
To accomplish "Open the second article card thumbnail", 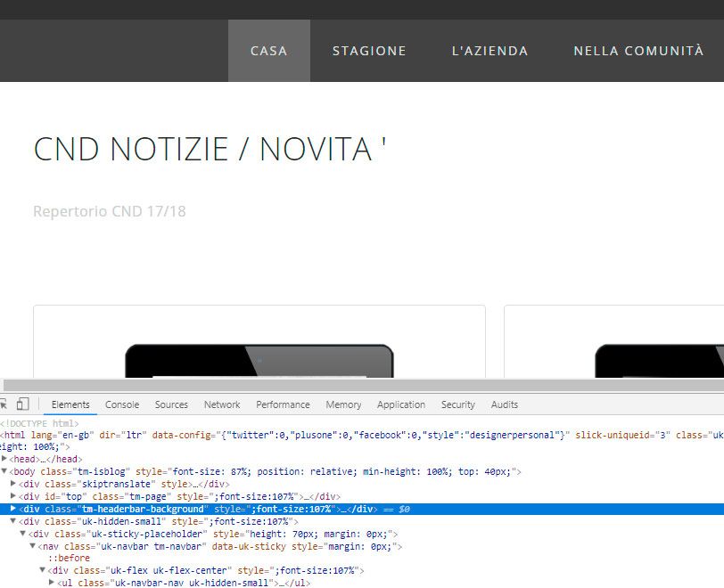I will tap(660, 361).
